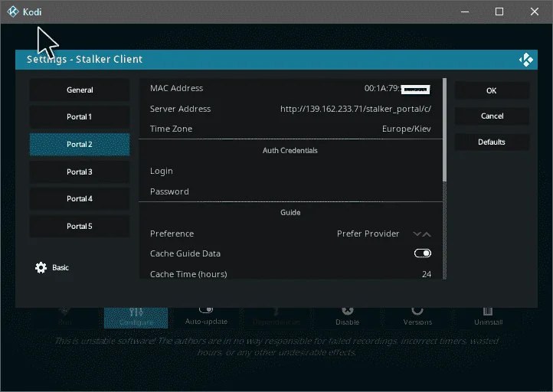
Task: Click the Disable button in background
Action: [348, 318]
